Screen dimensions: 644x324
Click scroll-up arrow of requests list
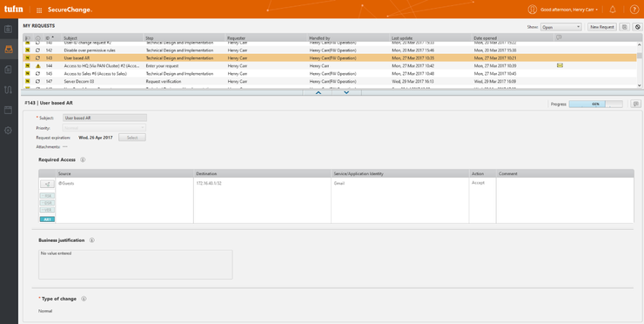(x=639, y=44)
